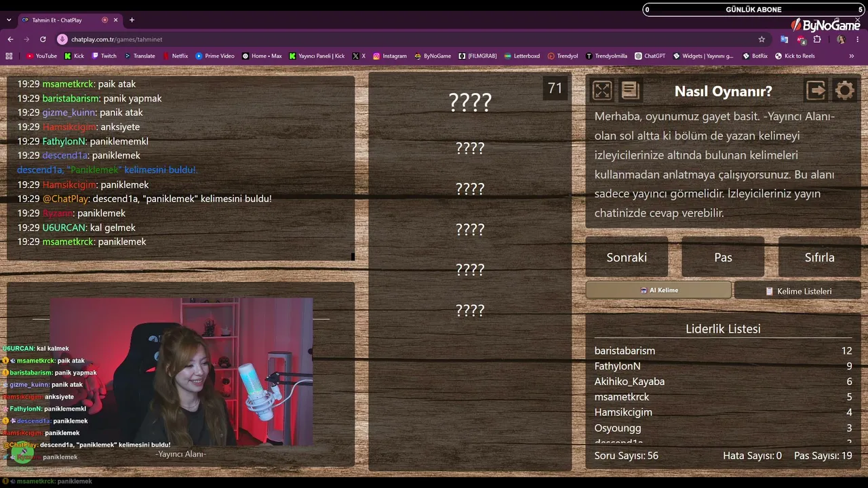Screen dimensions: 868x488
Task: Click FathylonN in the leaderboard
Action: 617,366
